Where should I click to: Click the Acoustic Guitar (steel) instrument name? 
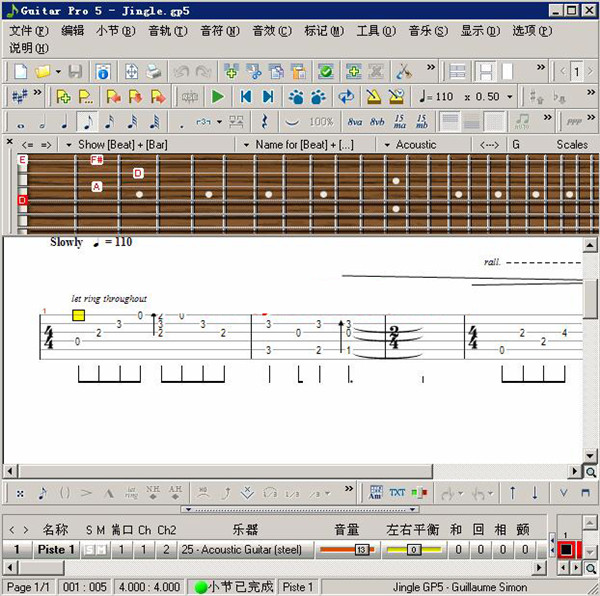[242, 550]
